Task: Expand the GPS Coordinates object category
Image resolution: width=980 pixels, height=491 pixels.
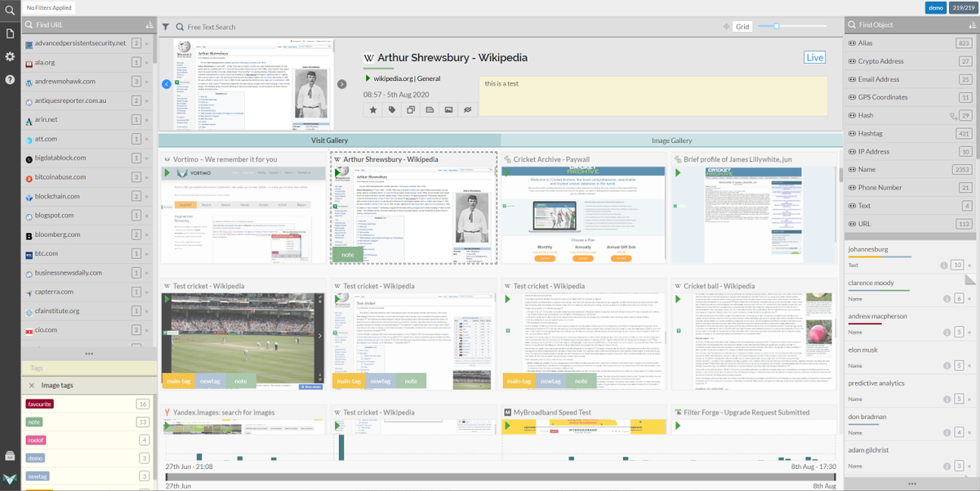Action: tap(911, 97)
